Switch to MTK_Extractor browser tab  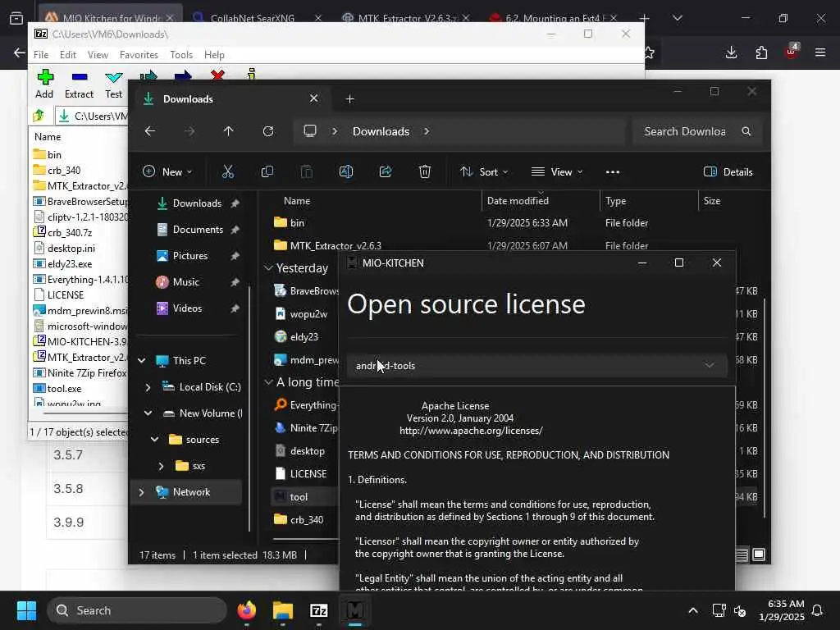click(405, 18)
